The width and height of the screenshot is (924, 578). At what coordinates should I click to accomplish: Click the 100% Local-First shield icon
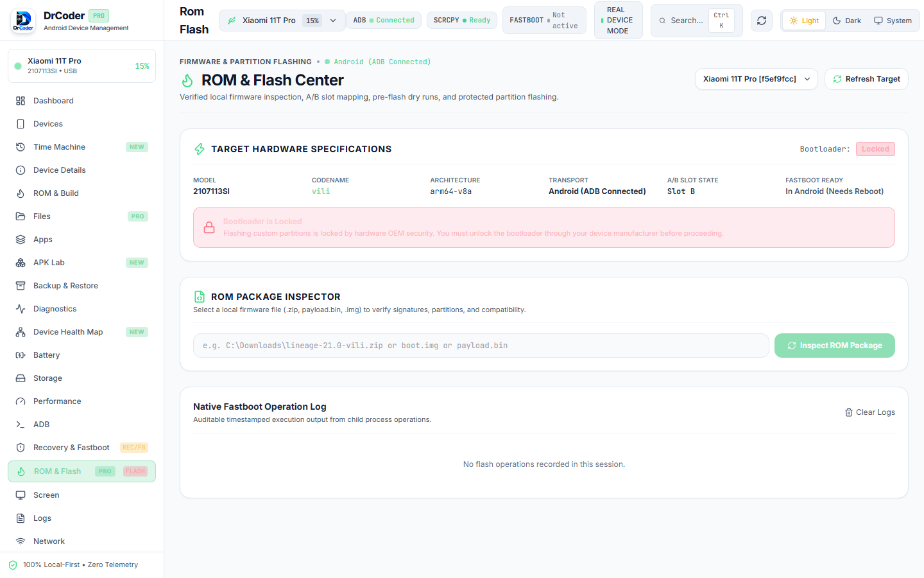pos(13,565)
